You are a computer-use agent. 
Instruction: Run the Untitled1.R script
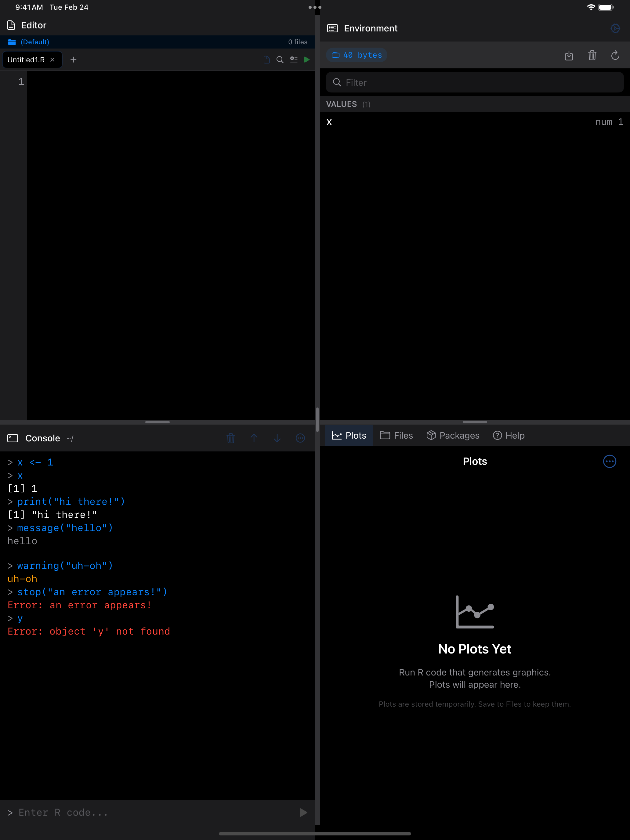click(x=307, y=60)
